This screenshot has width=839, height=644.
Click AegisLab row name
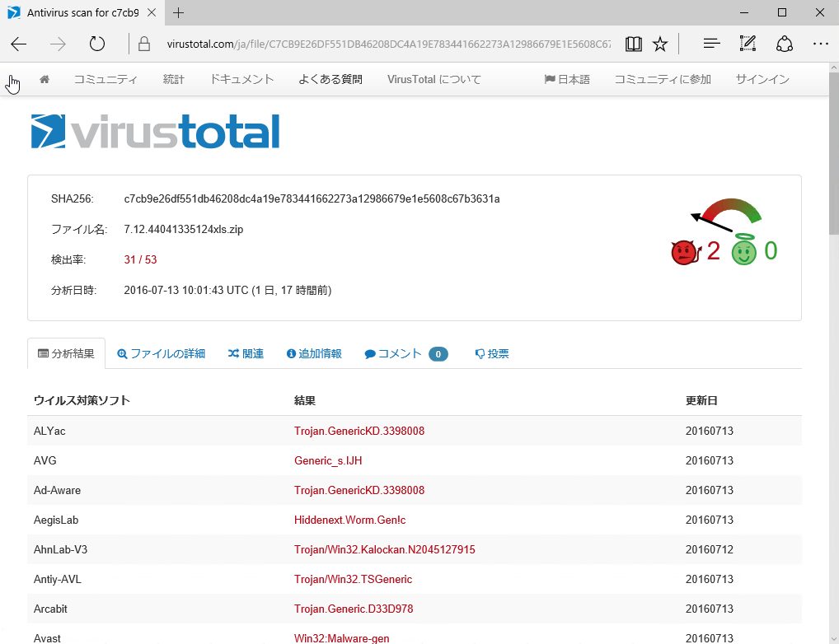click(56, 520)
